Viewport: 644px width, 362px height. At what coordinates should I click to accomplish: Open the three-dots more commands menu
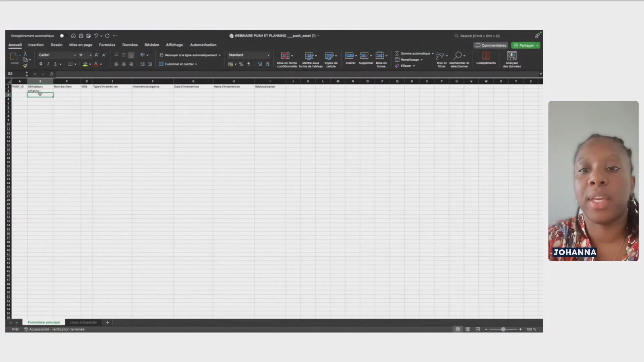[115, 36]
